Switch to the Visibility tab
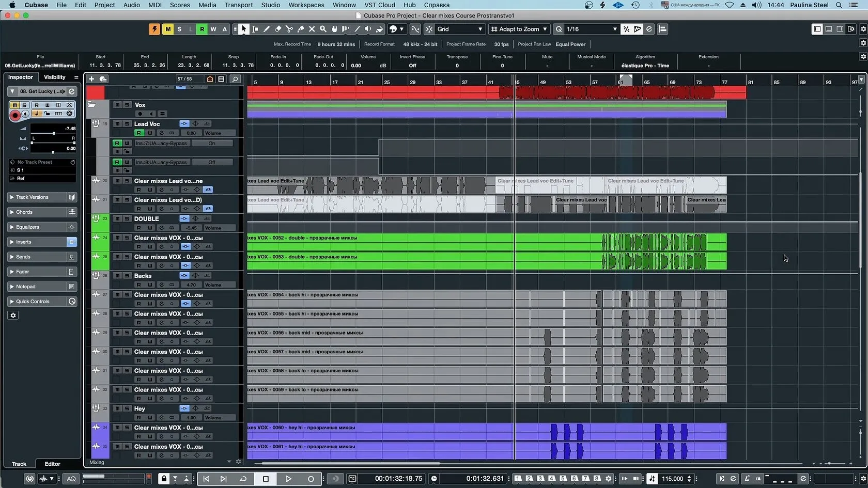 click(x=55, y=77)
